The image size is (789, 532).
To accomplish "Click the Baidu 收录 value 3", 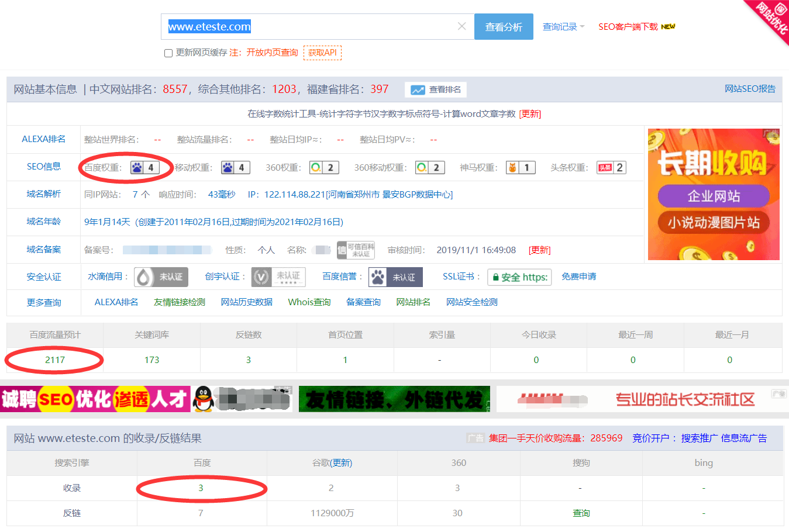I will tap(201, 488).
